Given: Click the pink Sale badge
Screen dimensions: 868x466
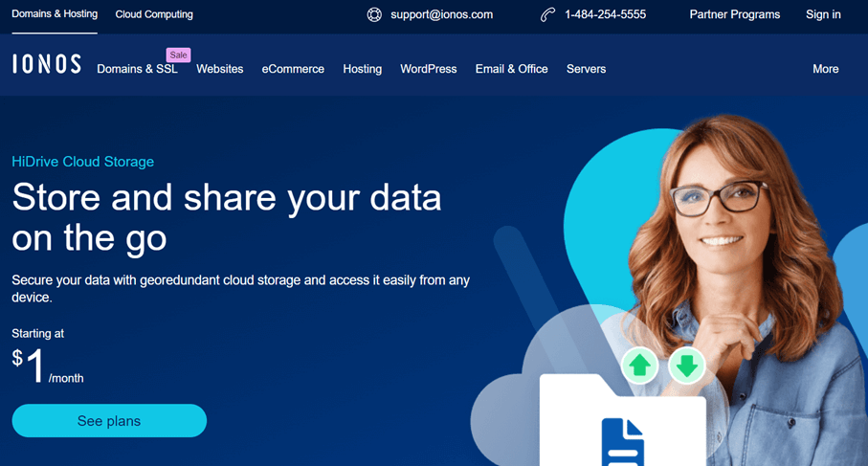Looking at the screenshot, I should [178, 55].
